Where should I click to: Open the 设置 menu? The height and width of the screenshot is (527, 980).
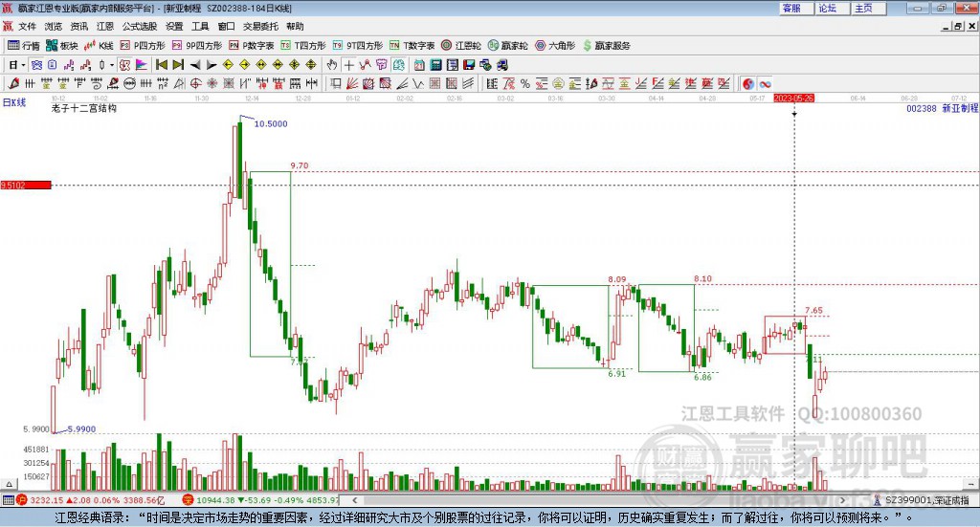coord(174,26)
